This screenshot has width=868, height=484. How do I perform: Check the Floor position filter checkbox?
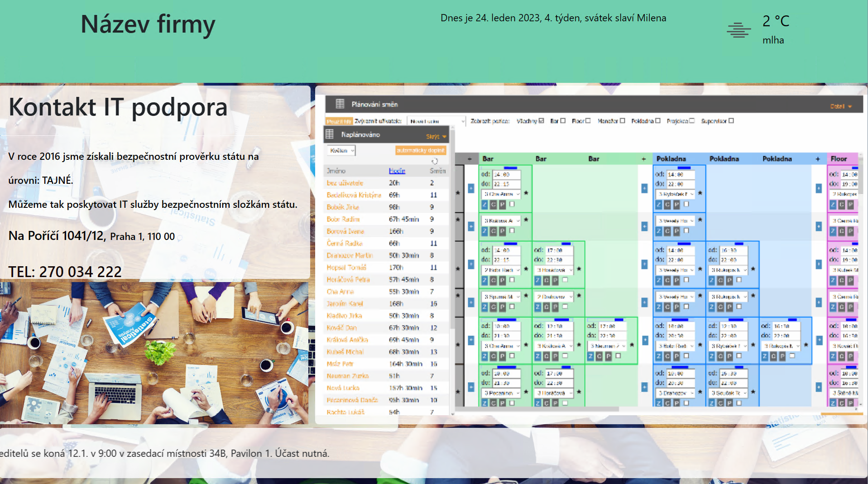tap(588, 121)
